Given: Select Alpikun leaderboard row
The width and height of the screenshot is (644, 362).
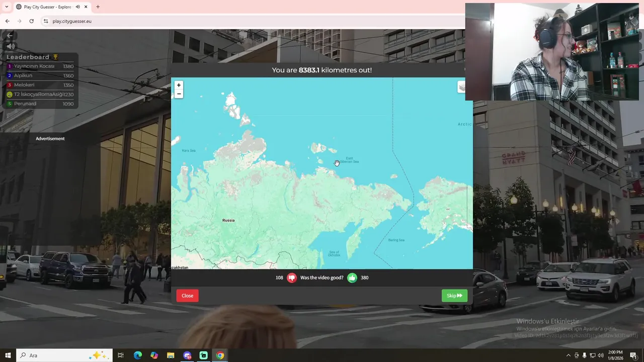Looking at the screenshot, I should [x=40, y=75].
